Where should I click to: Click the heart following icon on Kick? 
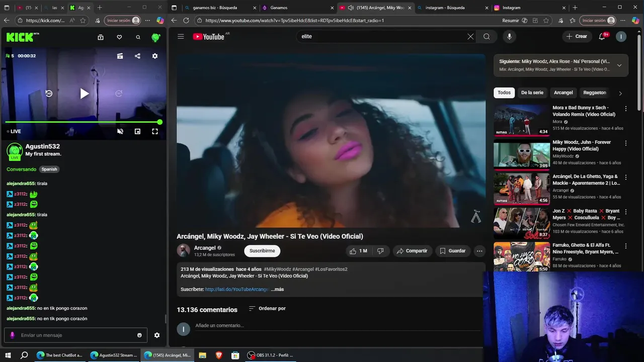pos(119,37)
